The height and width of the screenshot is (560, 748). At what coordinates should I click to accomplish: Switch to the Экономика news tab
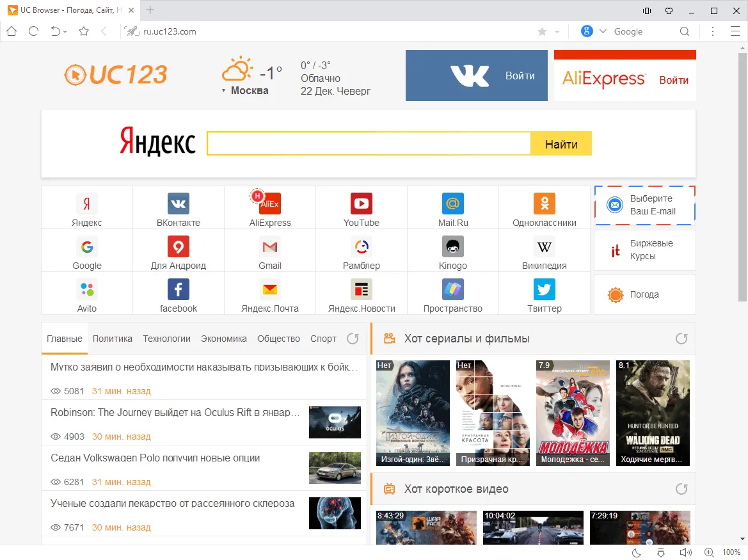tap(224, 339)
